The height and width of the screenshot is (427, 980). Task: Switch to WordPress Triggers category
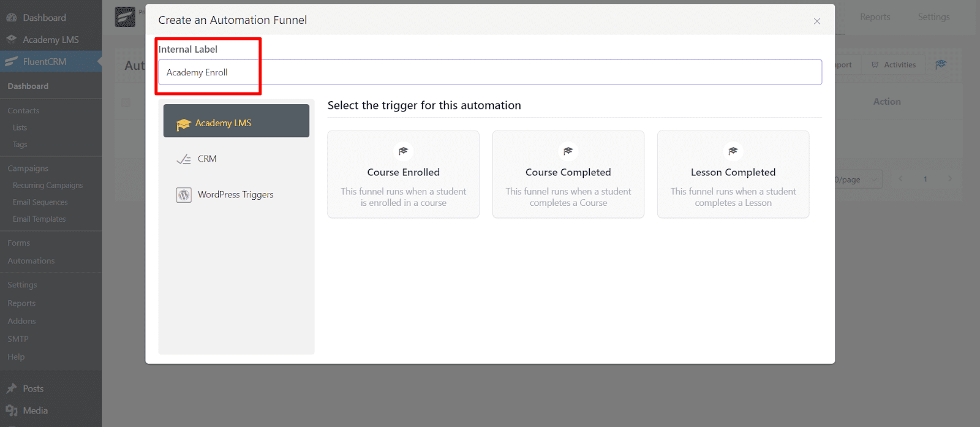pos(235,195)
